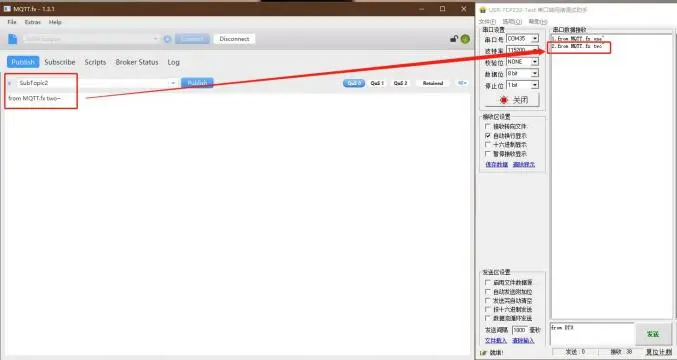Open the 8 bit data bits dropdown
This screenshot has height=360, width=677.
(x=535, y=73)
